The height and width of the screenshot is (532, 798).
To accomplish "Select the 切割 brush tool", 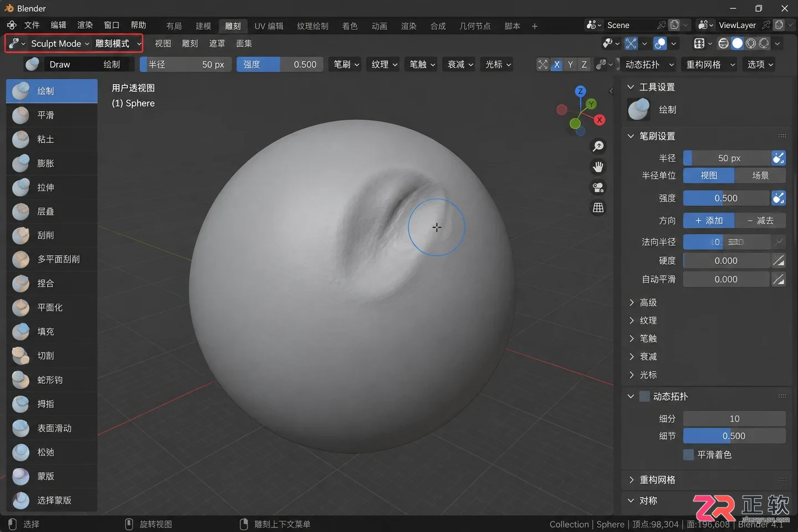I will [52, 356].
